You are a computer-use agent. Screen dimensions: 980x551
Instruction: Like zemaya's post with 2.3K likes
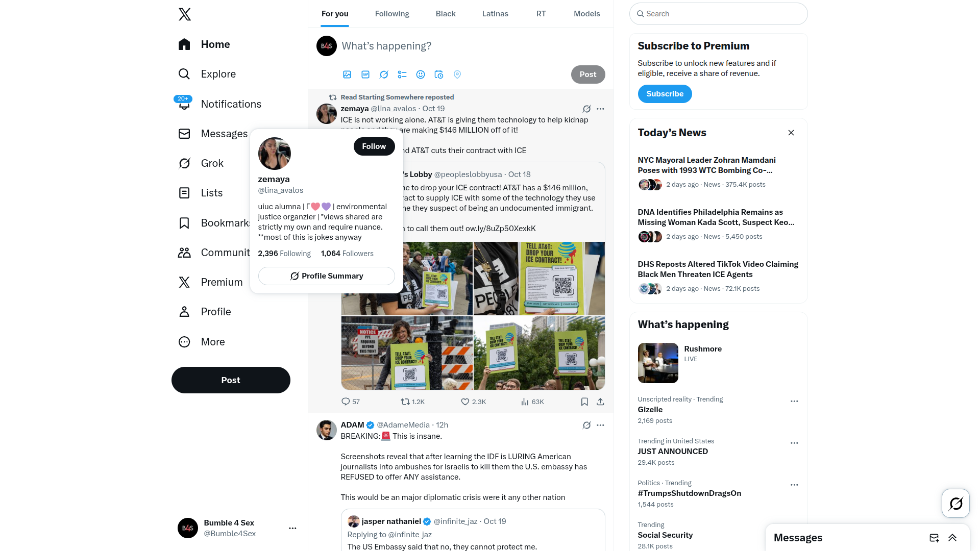click(x=473, y=402)
